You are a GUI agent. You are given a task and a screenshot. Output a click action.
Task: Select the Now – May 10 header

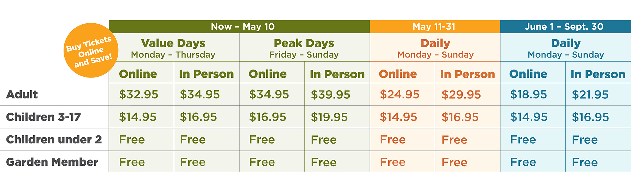pyautogui.click(x=242, y=27)
